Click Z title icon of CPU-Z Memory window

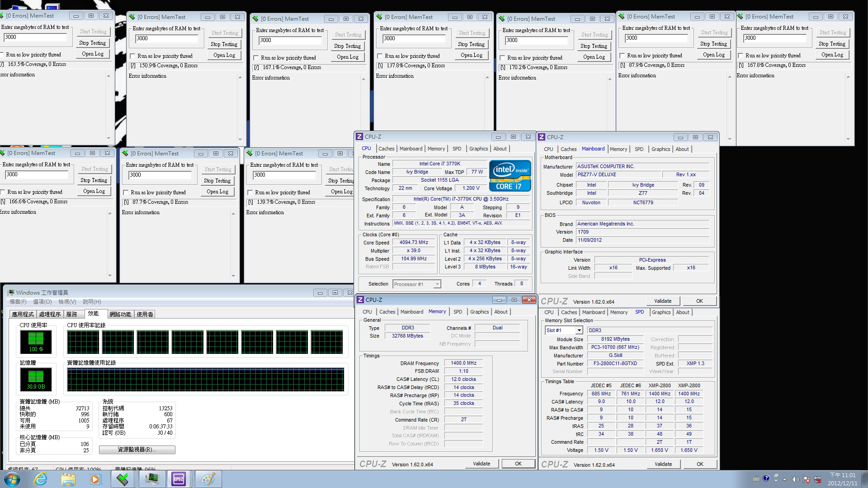pos(360,300)
